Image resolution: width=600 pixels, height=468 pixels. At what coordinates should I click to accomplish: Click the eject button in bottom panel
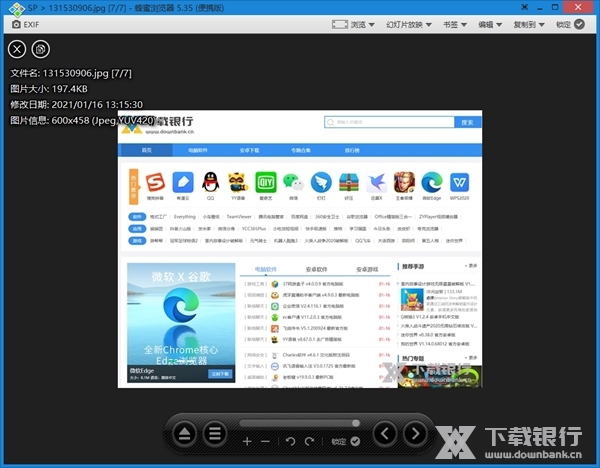[x=184, y=434]
